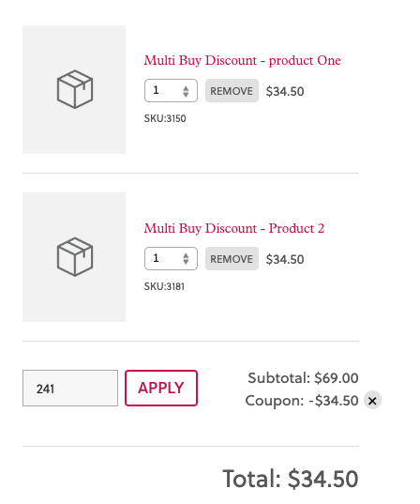Open Multi Buy Discount - product One link
420x504 pixels.
242,60
